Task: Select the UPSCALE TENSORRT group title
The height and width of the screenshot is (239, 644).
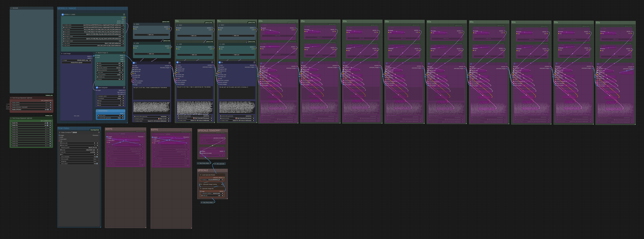Action: [209, 131]
